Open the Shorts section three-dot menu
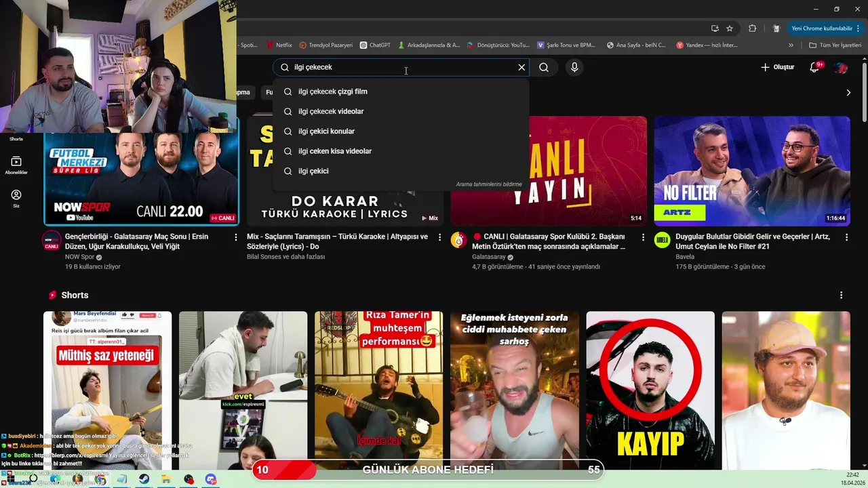 [x=842, y=296]
